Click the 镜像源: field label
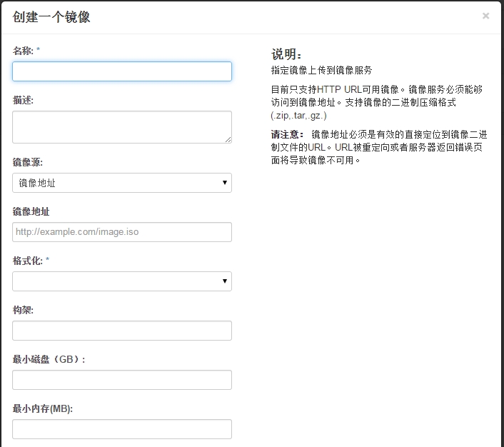This screenshot has width=504, height=447. click(x=28, y=162)
